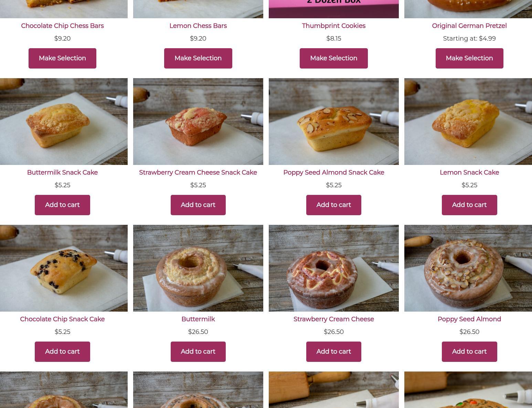Open the Lemon Snack Cake product photo
The height and width of the screenshot is (408, 532).
[468, 122]
